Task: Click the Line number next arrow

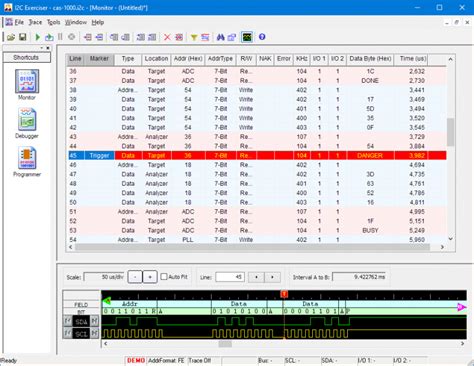Action: (272, 277)
